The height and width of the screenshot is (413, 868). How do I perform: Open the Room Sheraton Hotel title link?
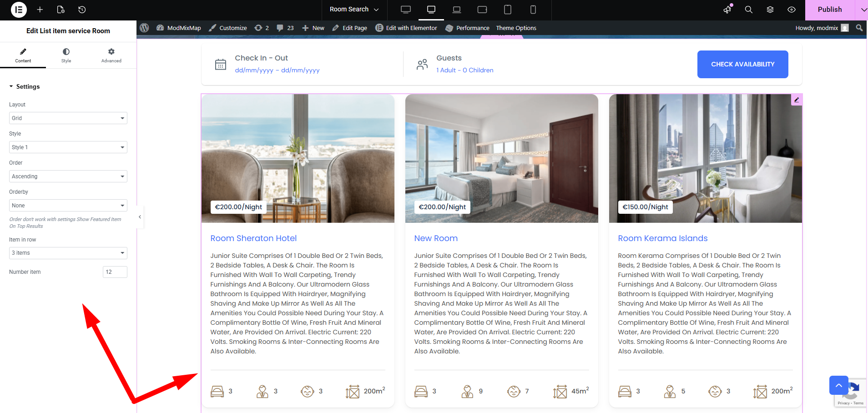point(253,238)
